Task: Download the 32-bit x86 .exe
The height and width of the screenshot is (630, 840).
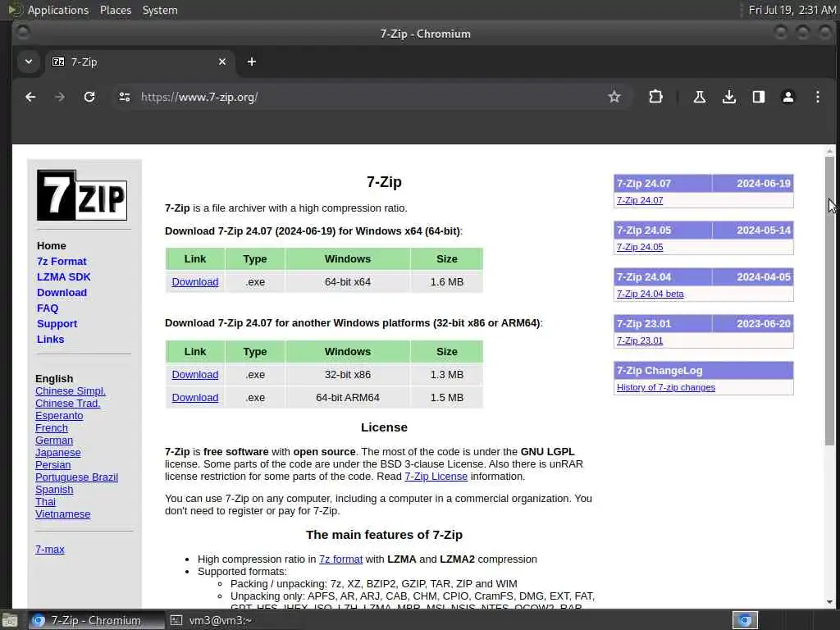Action: (195, 374)
